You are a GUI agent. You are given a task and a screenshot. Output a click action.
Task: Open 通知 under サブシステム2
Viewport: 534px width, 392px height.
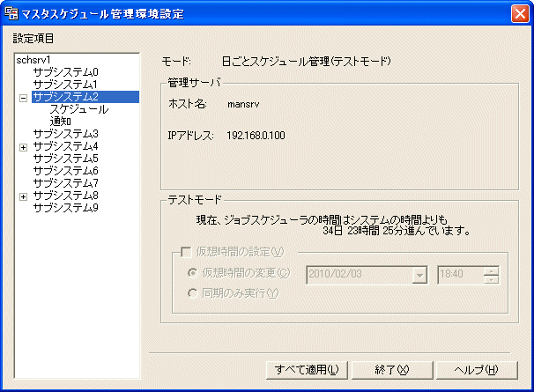point(60,122)
